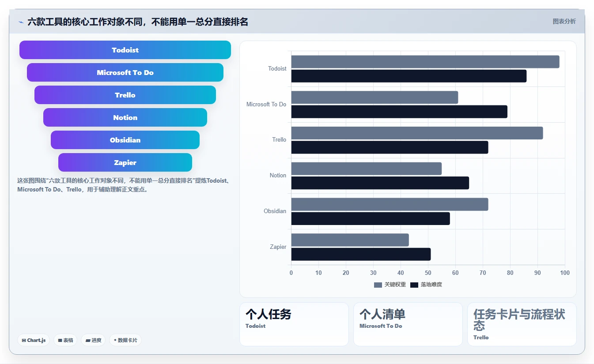The height and width of the screenshot is (364, 594).
Task: Click the 进度 tag chip
Action: (93, 340)
